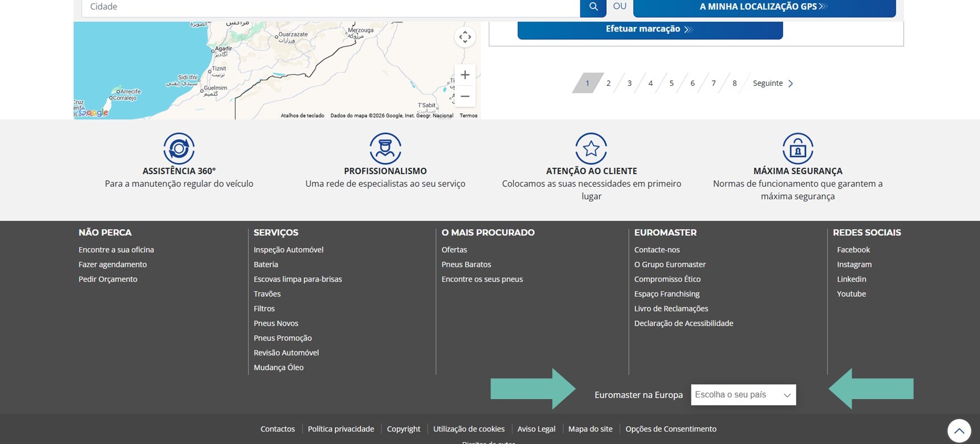The image size is (980, 444).
Task: Open Pedir Orçamento footer link
Action: tap(108, 279)
